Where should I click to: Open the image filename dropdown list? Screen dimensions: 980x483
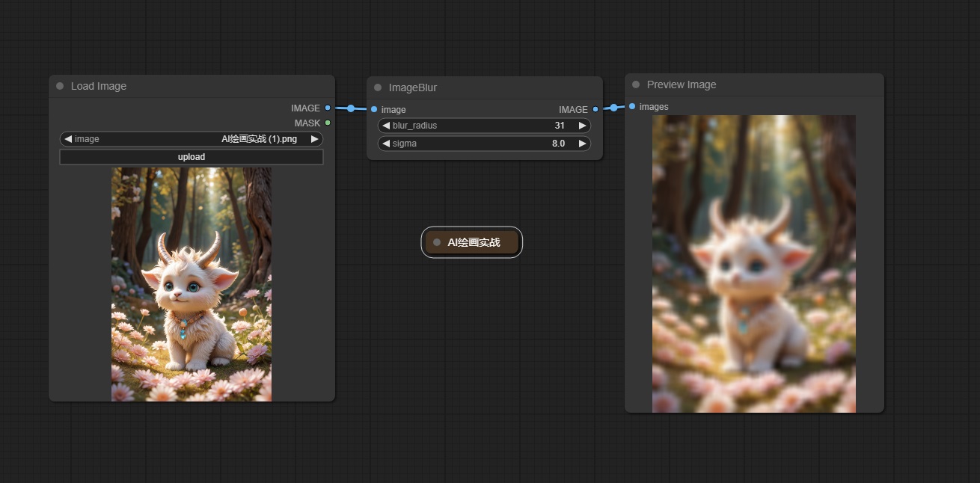pos(192,139)
